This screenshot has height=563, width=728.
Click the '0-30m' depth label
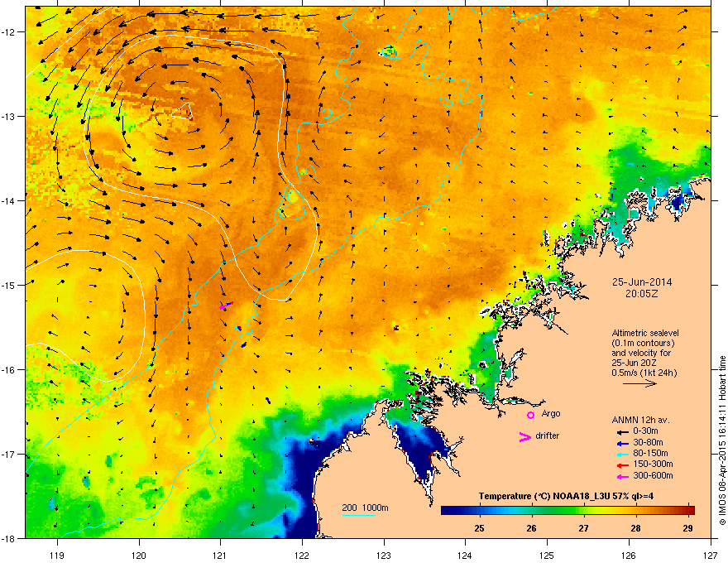(646, 431)
